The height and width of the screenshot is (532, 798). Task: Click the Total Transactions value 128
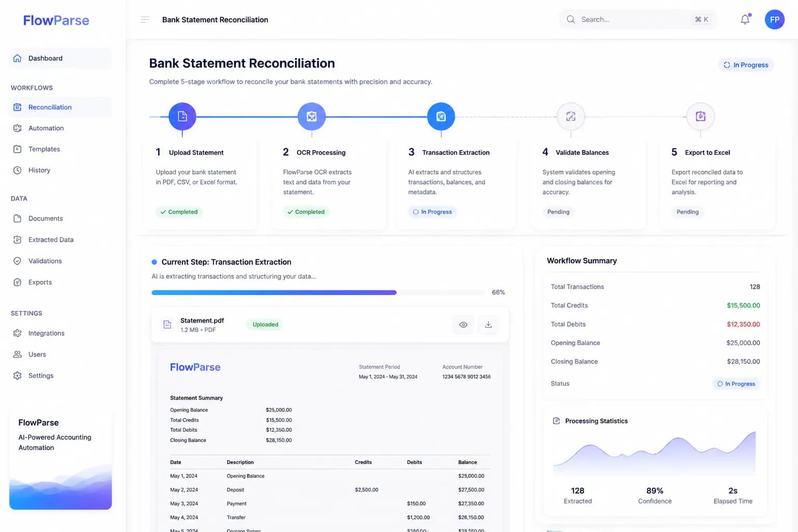(x=755, y=287)
